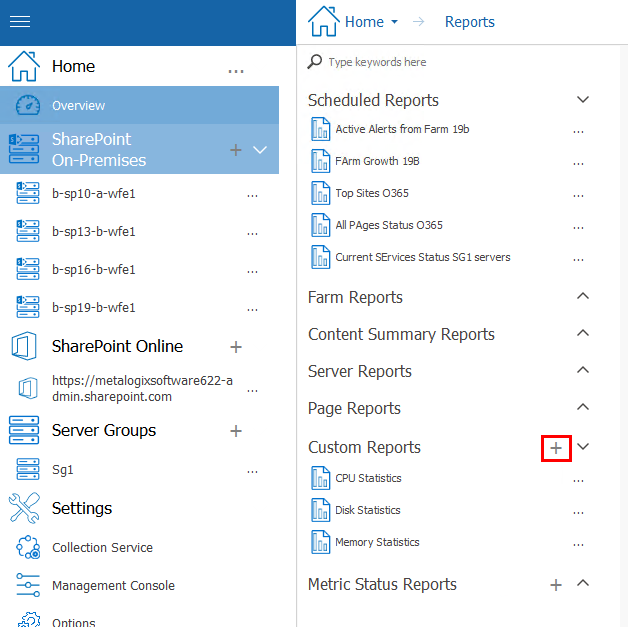
Task: Add a new Server Group
Action: (236, 431)
